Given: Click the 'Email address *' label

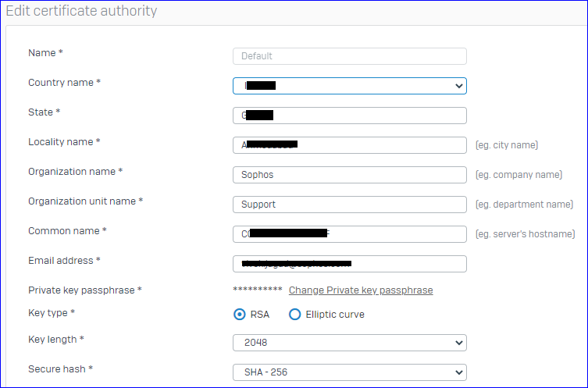Looking at the screenshot, I should tap(64, 260).
